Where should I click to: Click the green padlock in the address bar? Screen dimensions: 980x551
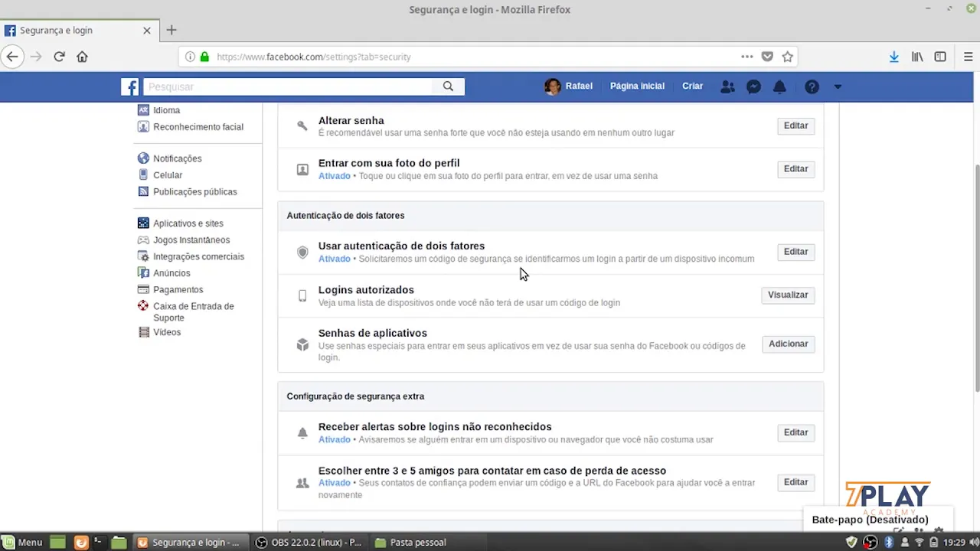(x=204, y=57)
